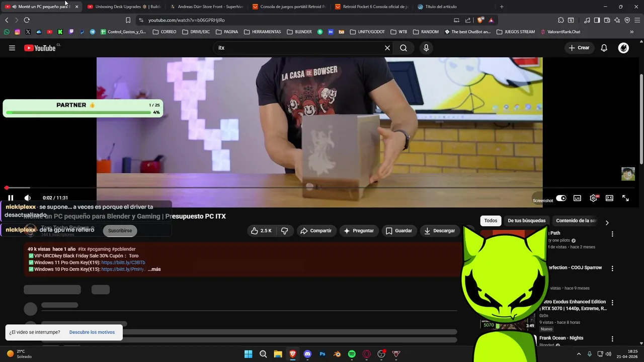The image size is (644, 362).
Task: Click the page vertical scrollbar
Action: tap(641, 118)
